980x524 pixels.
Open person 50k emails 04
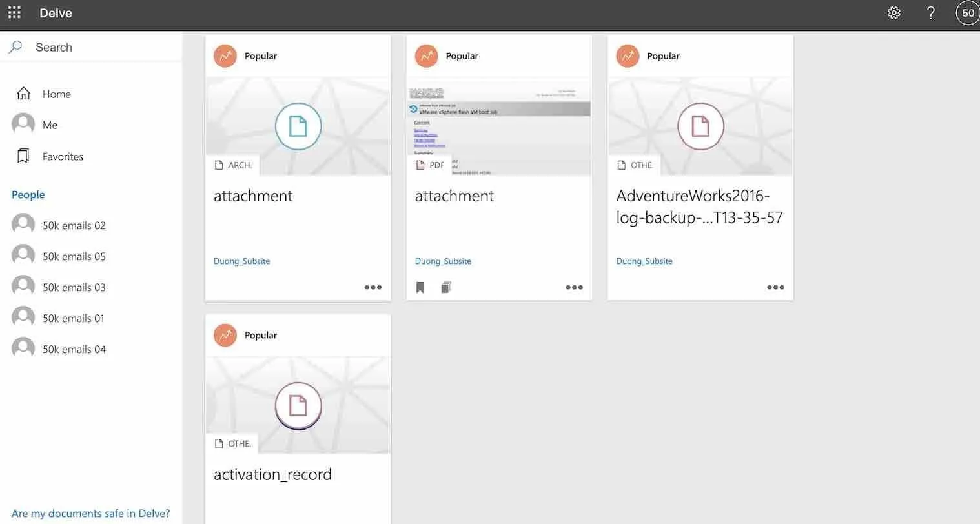point(74,349)
